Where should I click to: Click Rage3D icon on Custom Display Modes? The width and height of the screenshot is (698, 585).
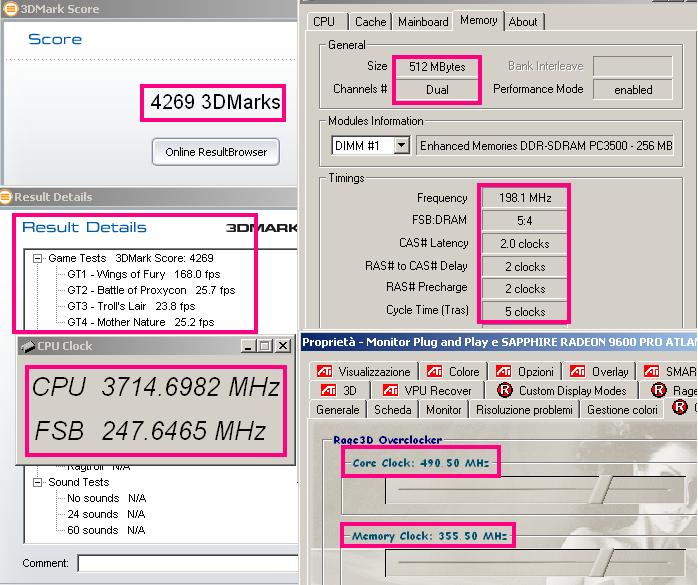(x=504, y=390)
